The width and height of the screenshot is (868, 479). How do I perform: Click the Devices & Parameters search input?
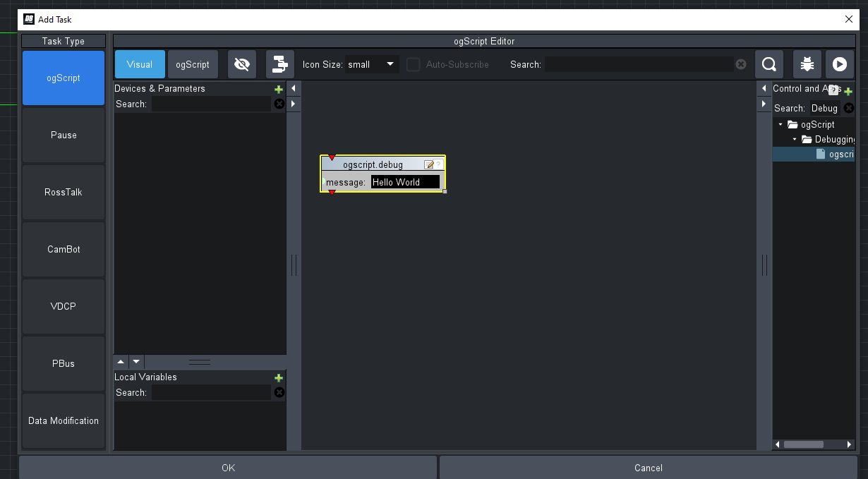click(211, 104)
